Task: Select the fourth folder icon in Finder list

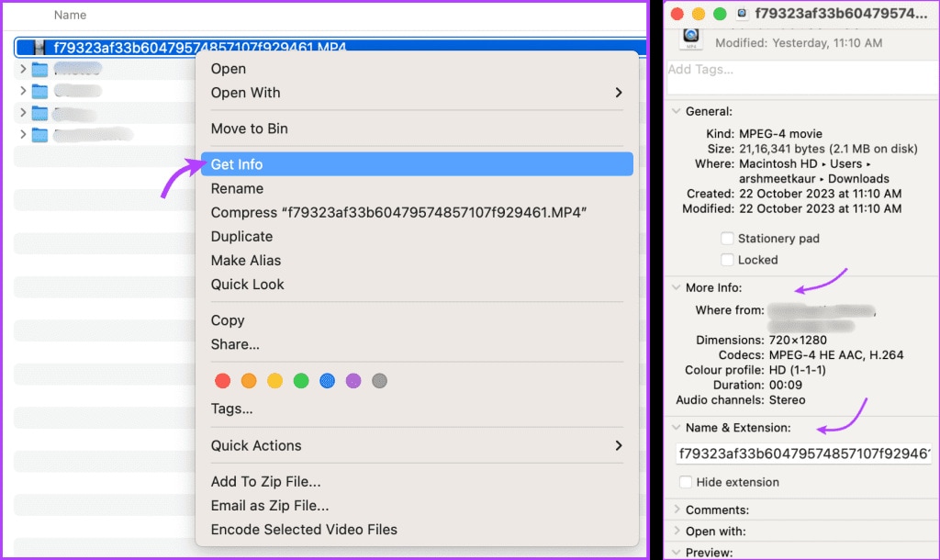Action: (39, 135)
